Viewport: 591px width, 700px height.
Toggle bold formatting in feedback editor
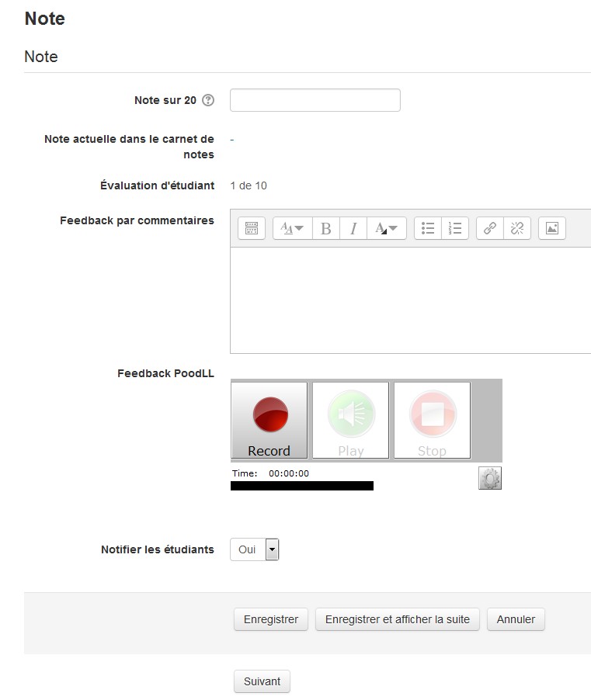[x=326, y=228]
